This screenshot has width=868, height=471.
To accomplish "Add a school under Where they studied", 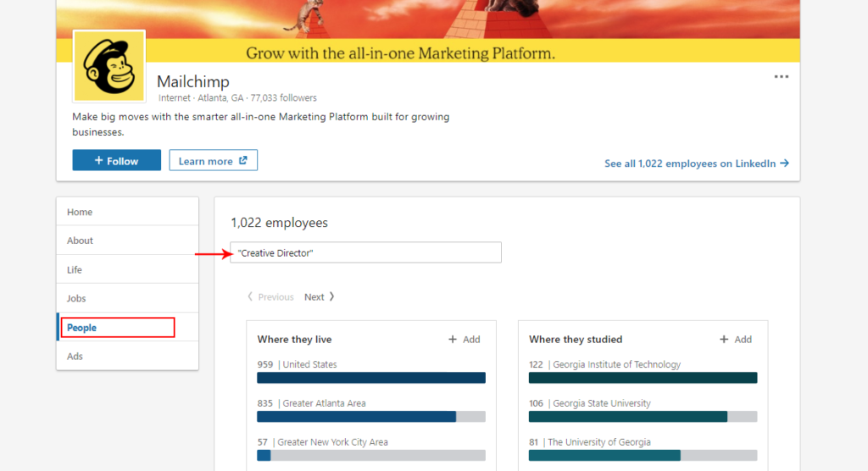I will (x=736, y=340).
